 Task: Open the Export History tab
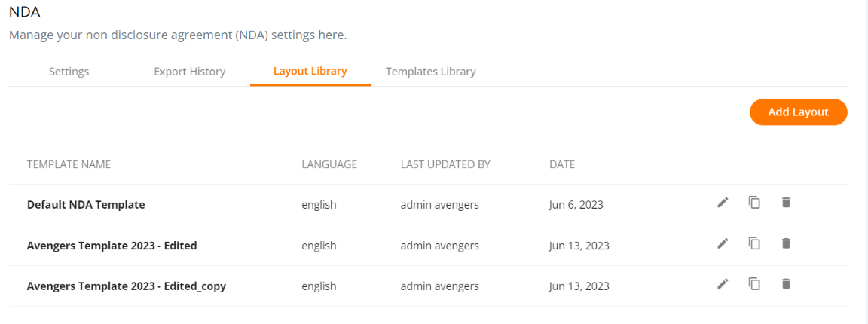click(x=189, y=72)
